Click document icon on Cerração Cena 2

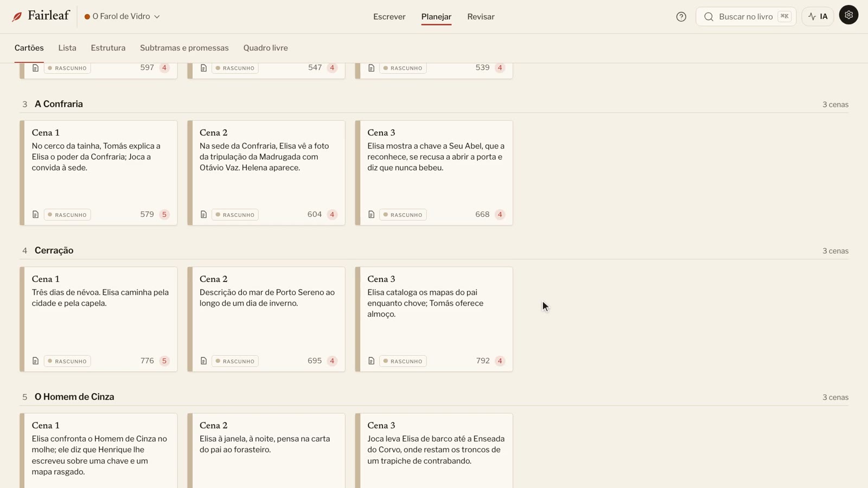point(203,361)
